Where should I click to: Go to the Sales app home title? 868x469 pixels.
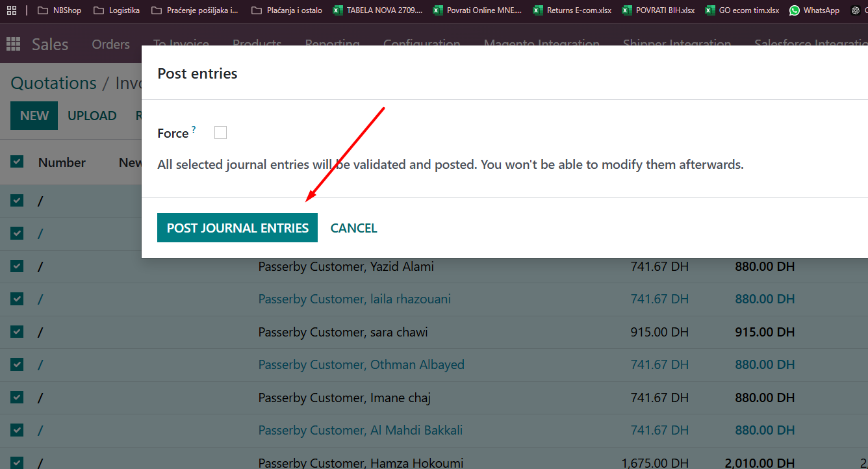50,44
